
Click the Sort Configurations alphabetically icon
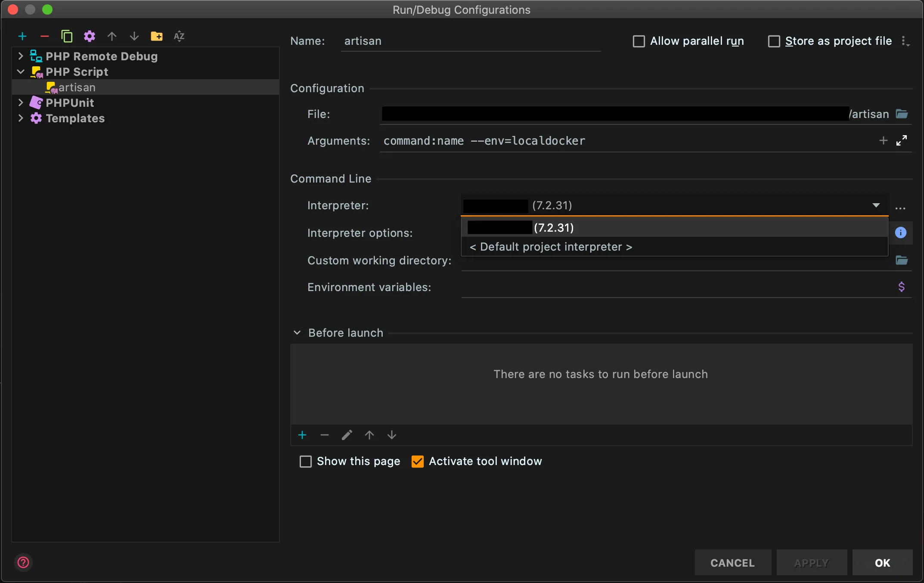(x=179, y=37)
